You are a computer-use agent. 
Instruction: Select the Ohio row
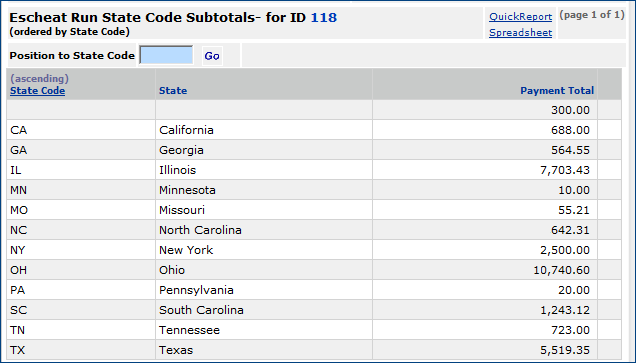pyautogui.click(x=314, y=270)
